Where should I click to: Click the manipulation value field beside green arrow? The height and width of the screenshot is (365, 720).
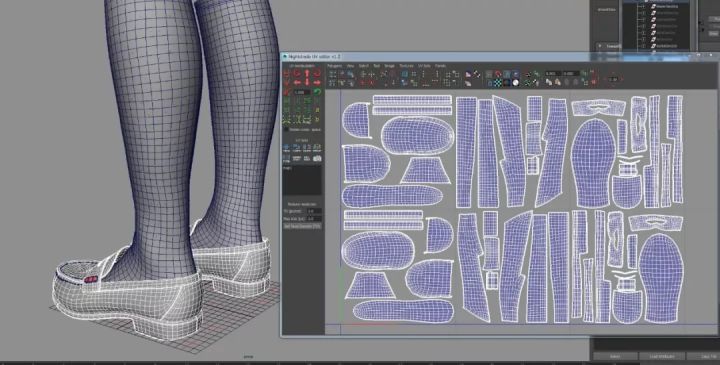(x=302, y=92)
